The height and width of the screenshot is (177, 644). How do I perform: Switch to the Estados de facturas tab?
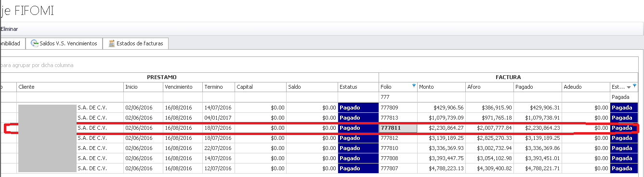(x=135, y=43)
